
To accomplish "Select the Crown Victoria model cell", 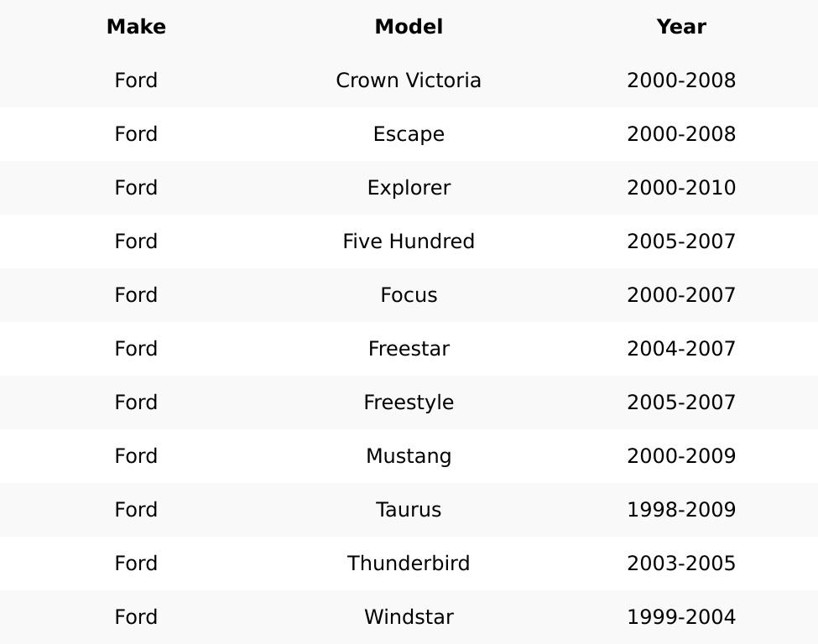I will click(x=409, y=80).
